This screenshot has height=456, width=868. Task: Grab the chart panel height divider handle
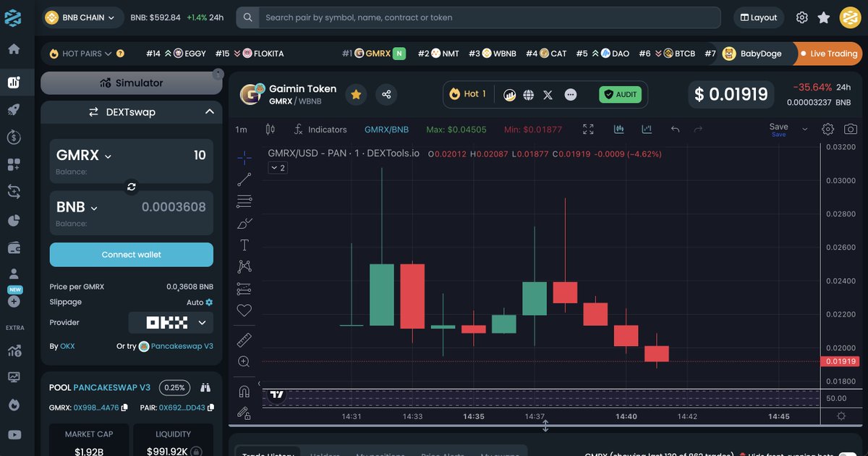pos(545,426)
